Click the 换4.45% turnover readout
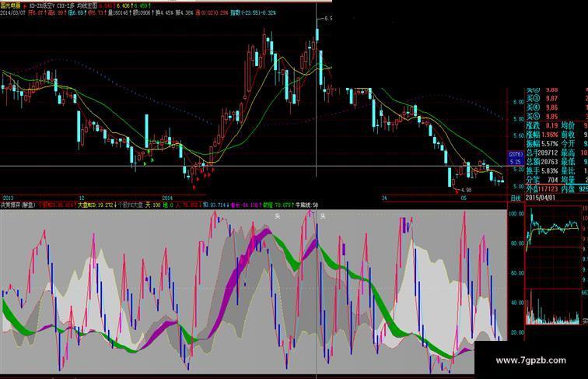The height and width of the screenshot is (379, 588). pos(165,12)
